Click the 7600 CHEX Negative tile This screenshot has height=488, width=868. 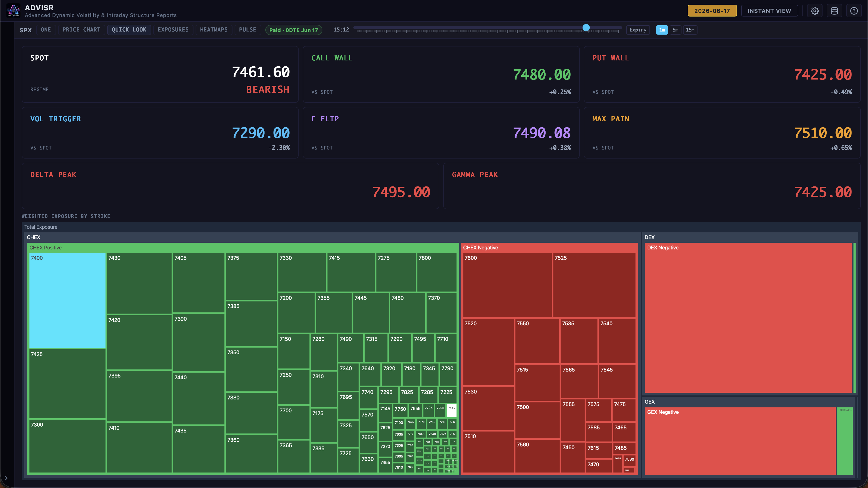[x=507, y=285]
